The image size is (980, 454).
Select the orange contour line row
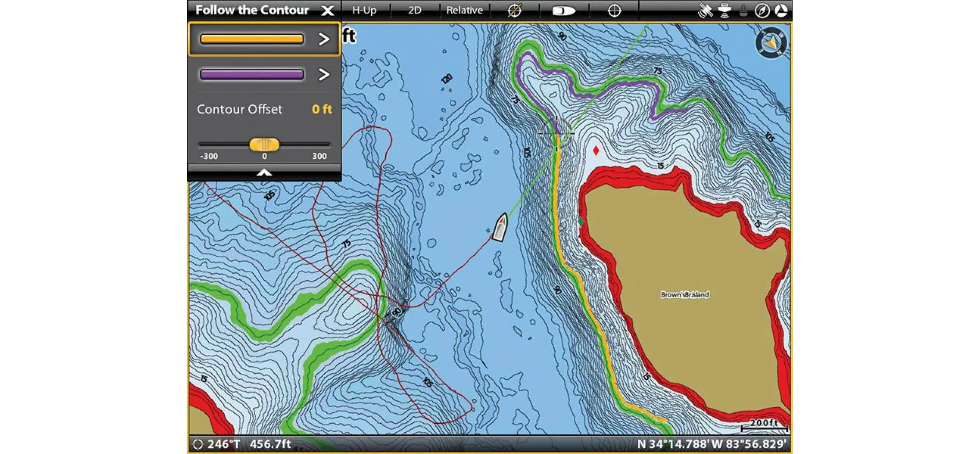click(251, 39)
